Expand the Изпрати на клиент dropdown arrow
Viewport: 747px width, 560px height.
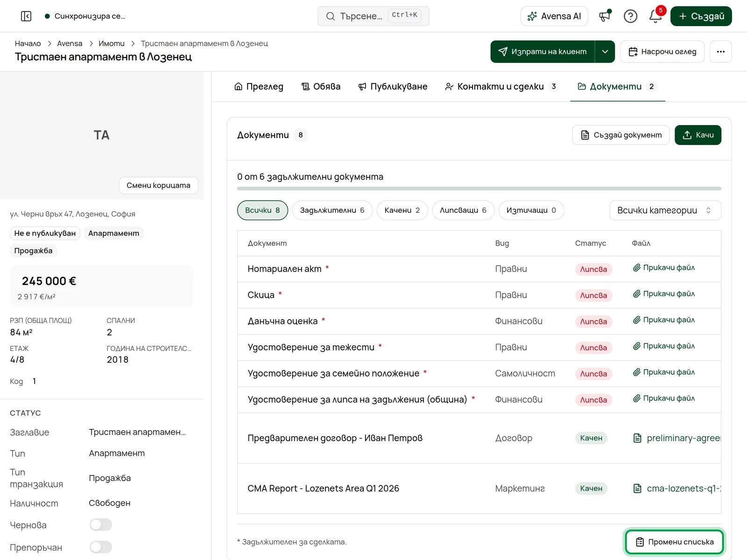605,51
